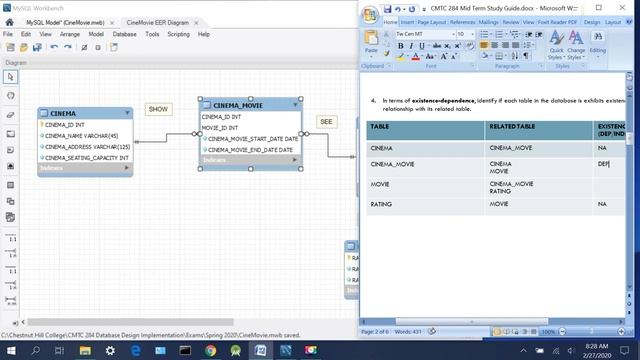
Task: Pick the 1:1 non-identifying relationship tool
Action: point(11,238)
